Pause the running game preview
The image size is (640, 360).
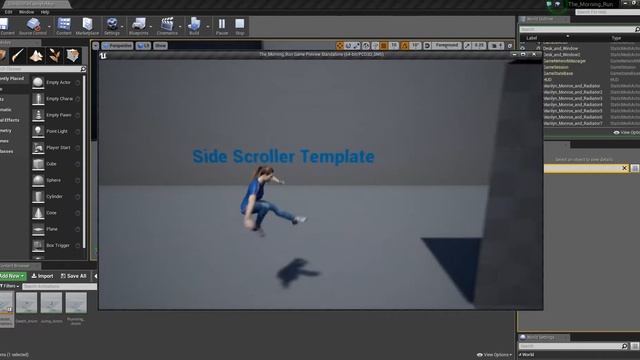point(222,26)
